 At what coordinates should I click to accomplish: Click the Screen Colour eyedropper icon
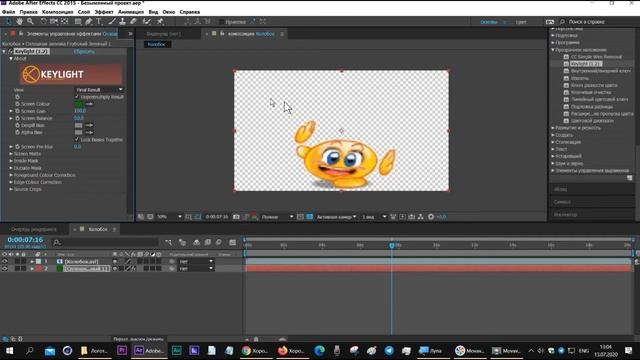click(89, 104)
